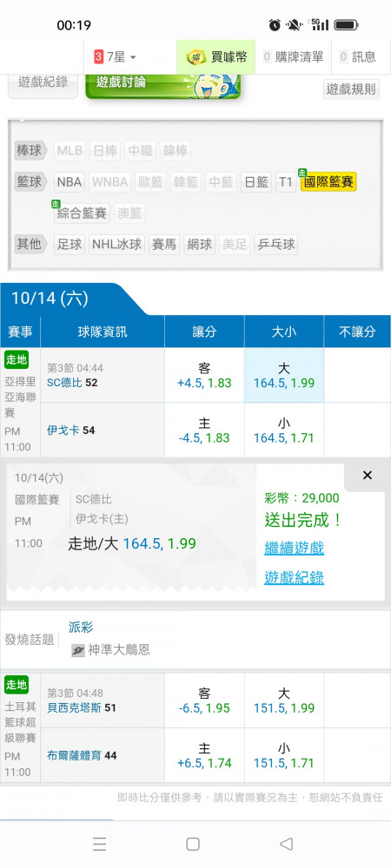Open the 7星 account dropdown
The image size is (391, 868).
pyautogui.click(x=116, y=56)
